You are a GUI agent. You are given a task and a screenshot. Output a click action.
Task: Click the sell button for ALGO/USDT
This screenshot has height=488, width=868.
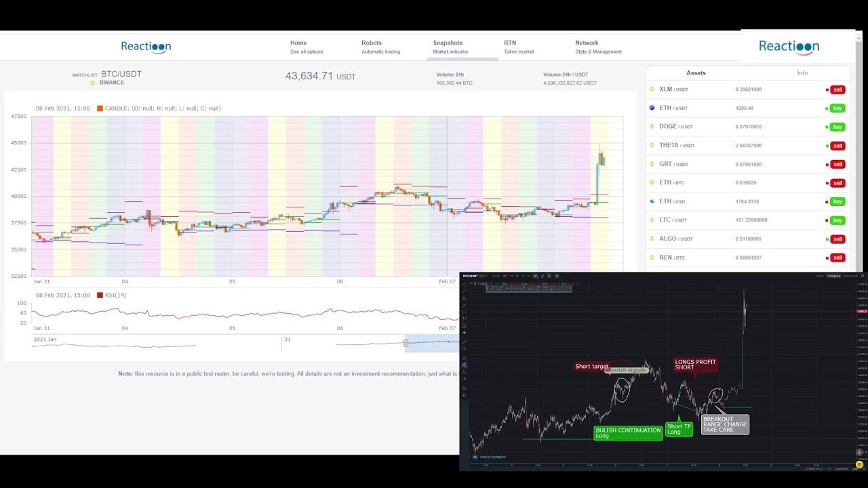837,239
